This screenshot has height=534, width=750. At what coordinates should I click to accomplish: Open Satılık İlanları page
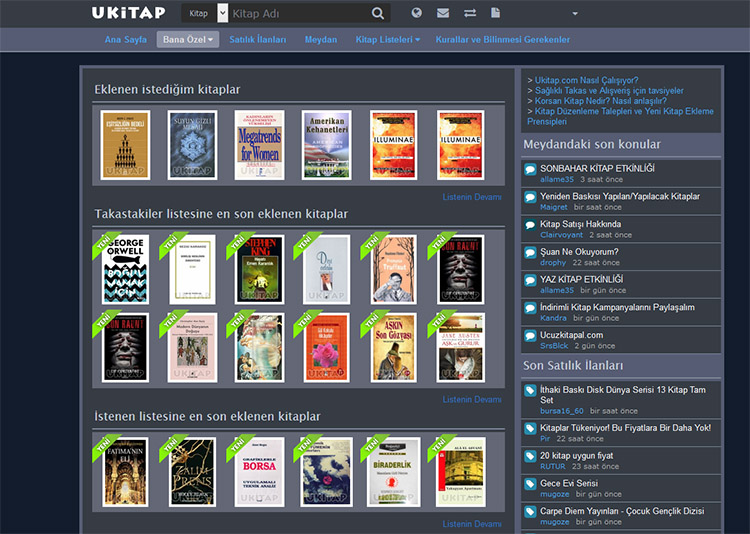click(257, 40)
